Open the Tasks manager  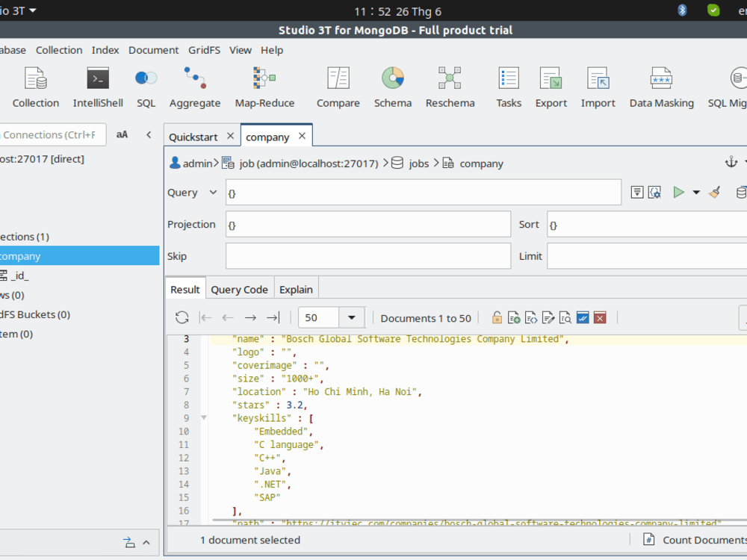(x=508, y=87)
